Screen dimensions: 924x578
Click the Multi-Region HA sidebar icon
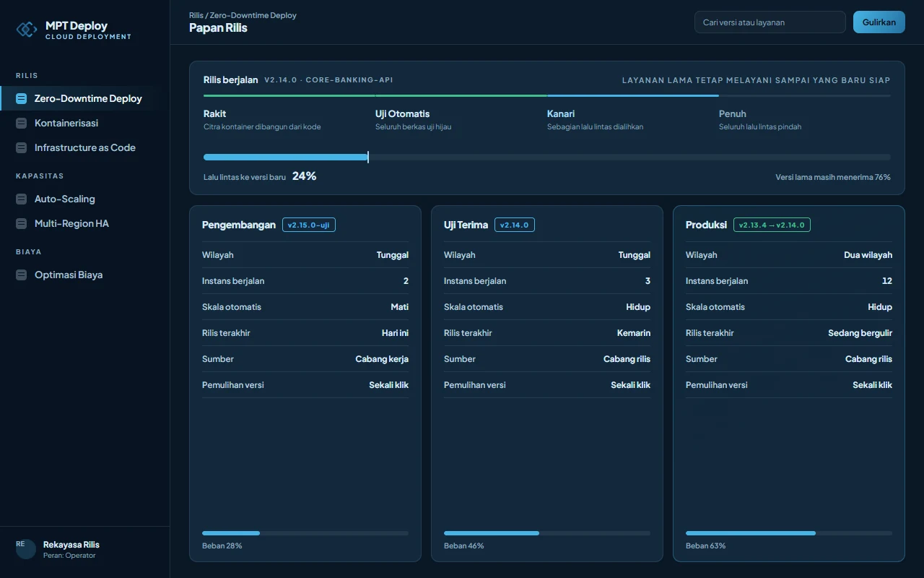(x=21, y=224)
